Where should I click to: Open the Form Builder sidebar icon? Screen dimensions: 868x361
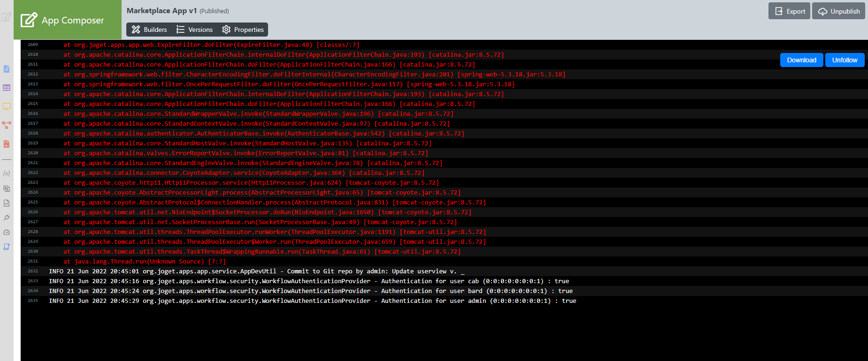(7, 69)
